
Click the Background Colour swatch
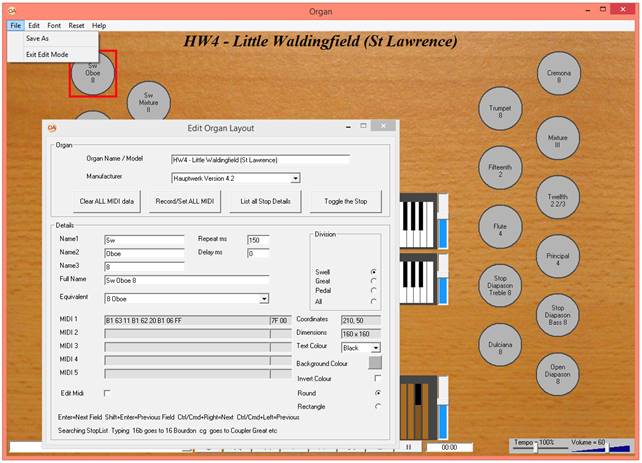click(x=375, y=362)
